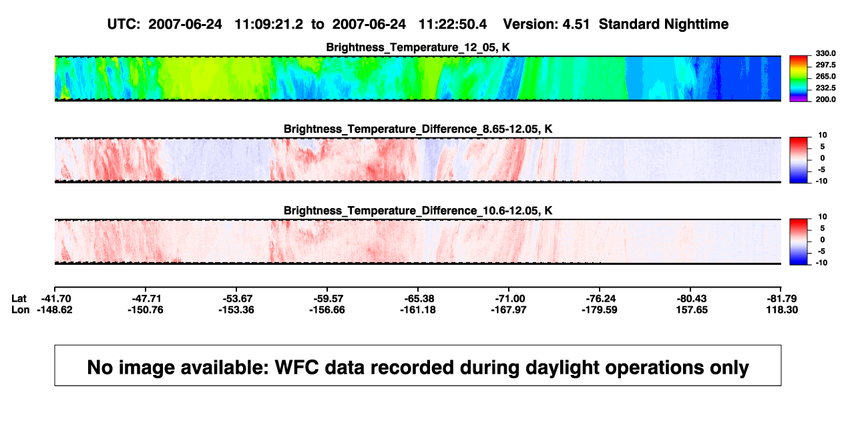Click longitude value -156.66
Image resolution: width=868 pixels, height=445 pixels.
click(x=327, y=310)
